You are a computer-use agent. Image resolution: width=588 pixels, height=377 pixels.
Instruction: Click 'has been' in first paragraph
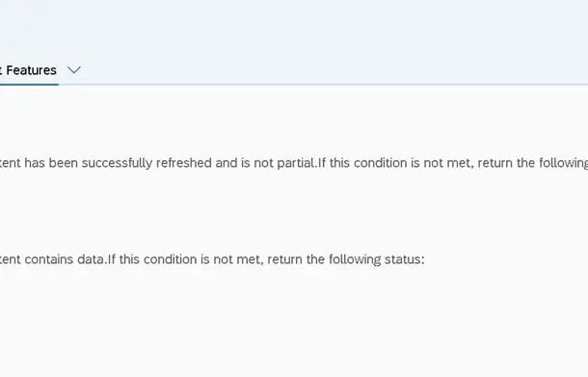click(x=51, y=163)
